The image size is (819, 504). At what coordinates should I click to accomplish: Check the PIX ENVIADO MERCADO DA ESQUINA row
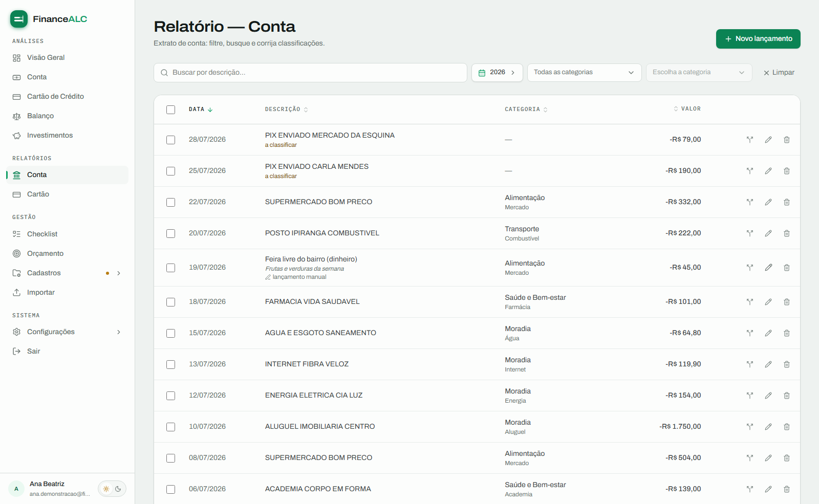pos(171,140)
